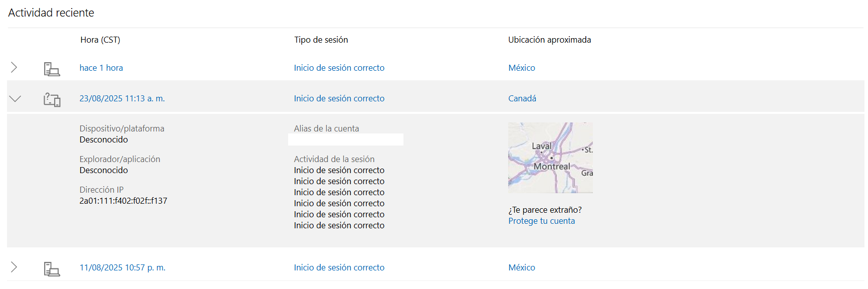Collapse the 23/08/2025 Canadá session details
Viewport: 868px width, 289px height.
[15, 98]
